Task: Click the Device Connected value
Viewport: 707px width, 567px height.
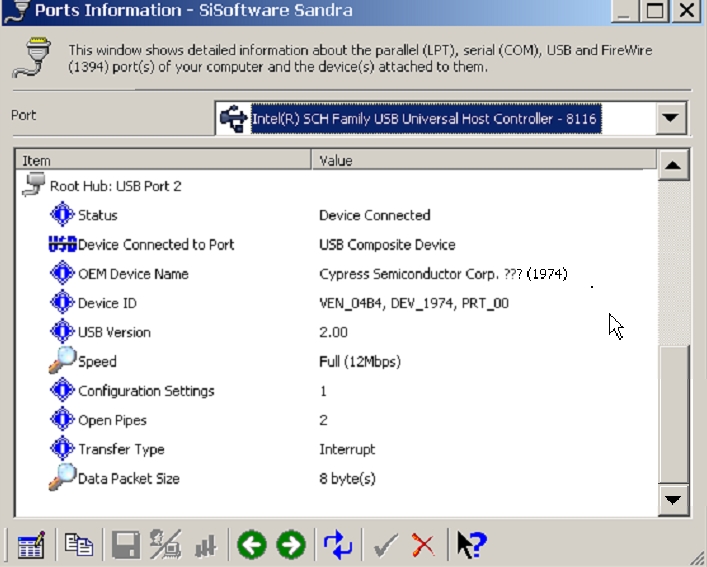Action: coord(375,215)
